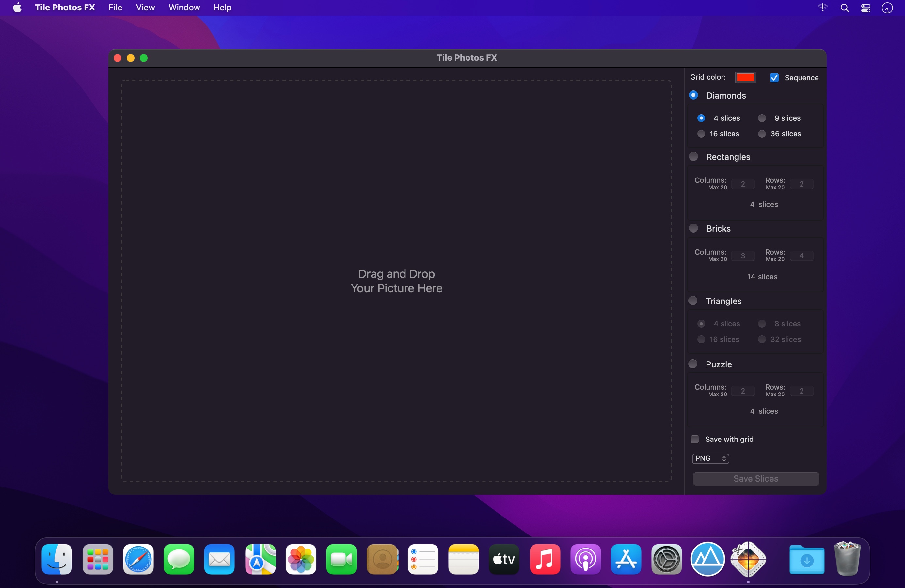The width and height of the screenshot is (905, 588).
Task: Open the Help menu
Action: point(222,8)
